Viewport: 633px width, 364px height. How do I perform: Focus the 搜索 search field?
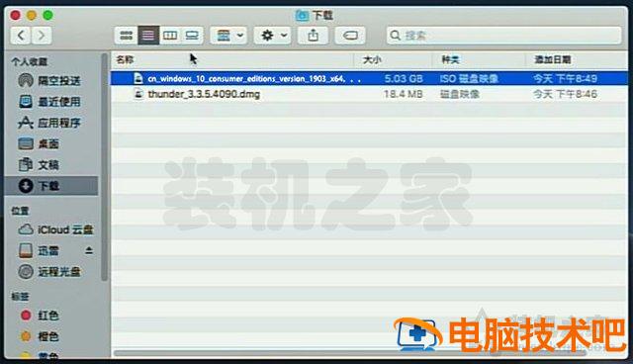coord(503,36)
